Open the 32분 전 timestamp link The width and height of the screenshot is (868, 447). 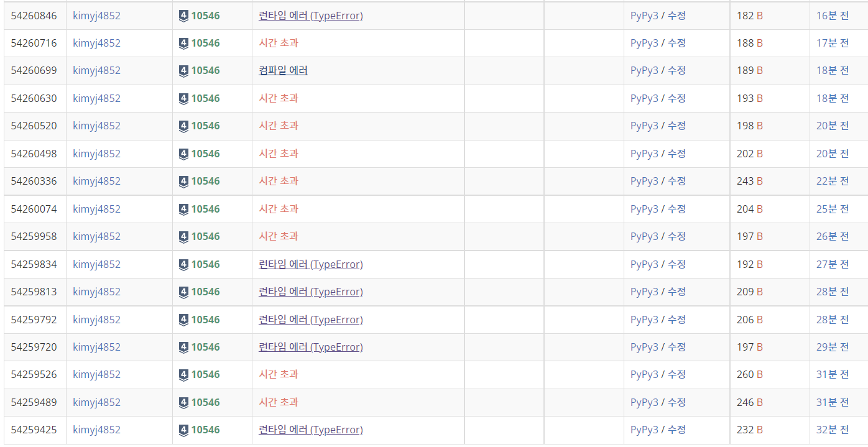pos(831,430)
